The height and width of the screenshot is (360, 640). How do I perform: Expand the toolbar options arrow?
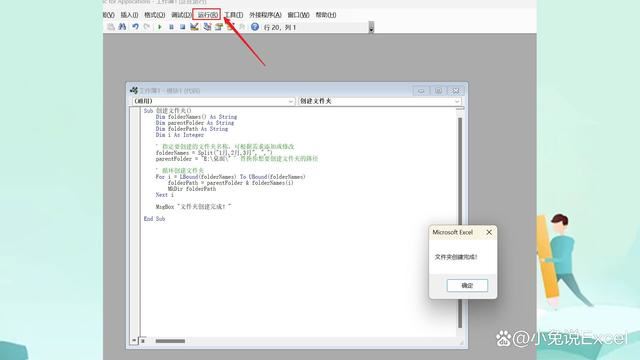[371, 28]
